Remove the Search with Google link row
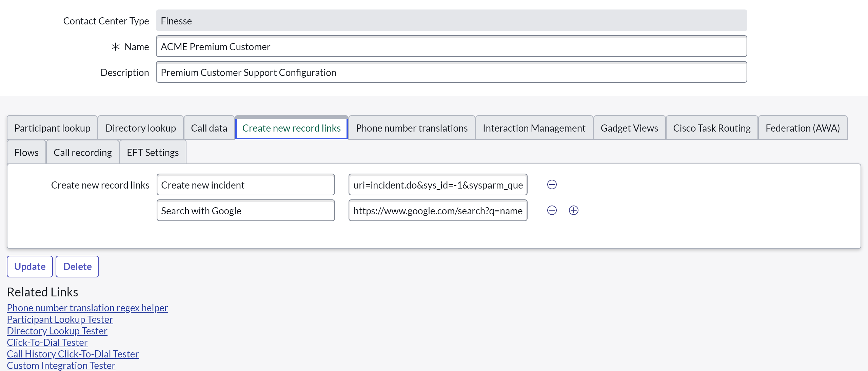 552,210
